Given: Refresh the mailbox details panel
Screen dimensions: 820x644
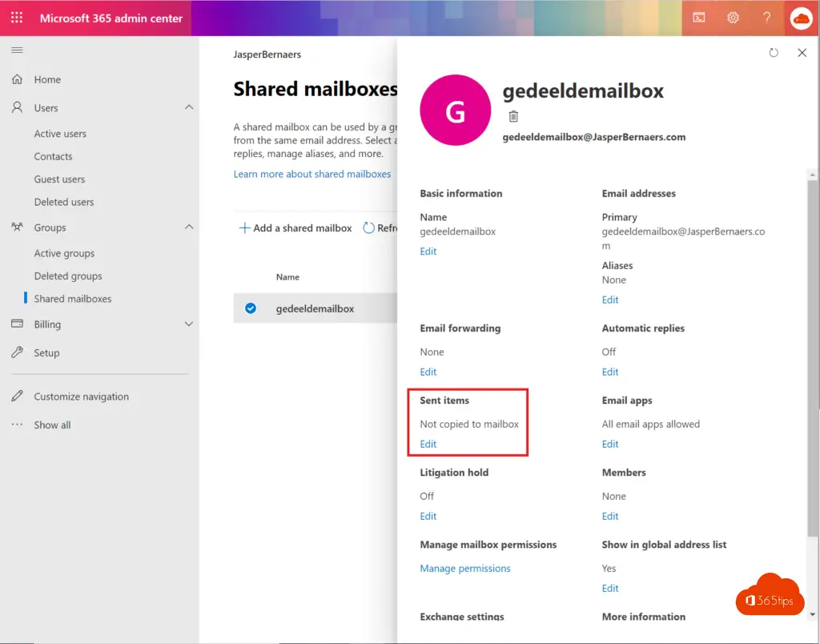Looking at the screenshot, I should pyautogui.click(x=774, y=53).
